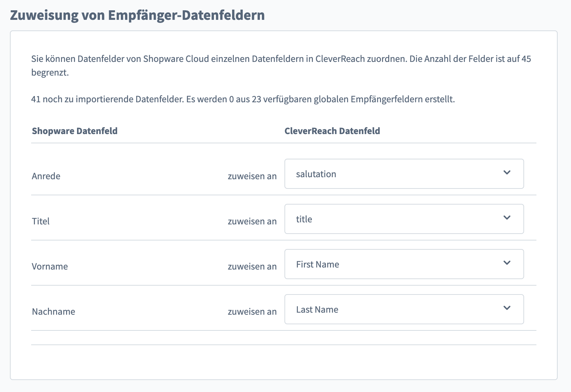Click the '41 noch zu importierende Datenfelder' text
Image resolution: width=571 pixels, height=392 pixels.
coord(107,99)
